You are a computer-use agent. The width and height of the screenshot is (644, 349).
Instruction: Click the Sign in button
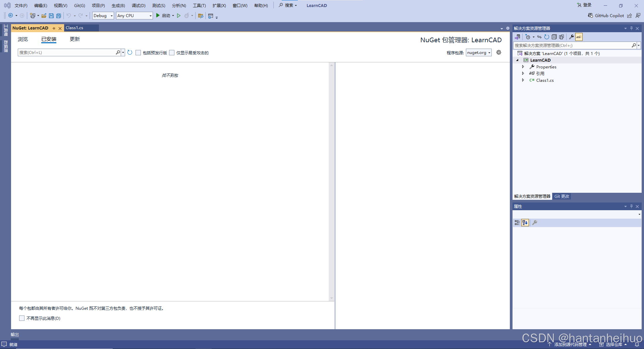coord(584,5)
